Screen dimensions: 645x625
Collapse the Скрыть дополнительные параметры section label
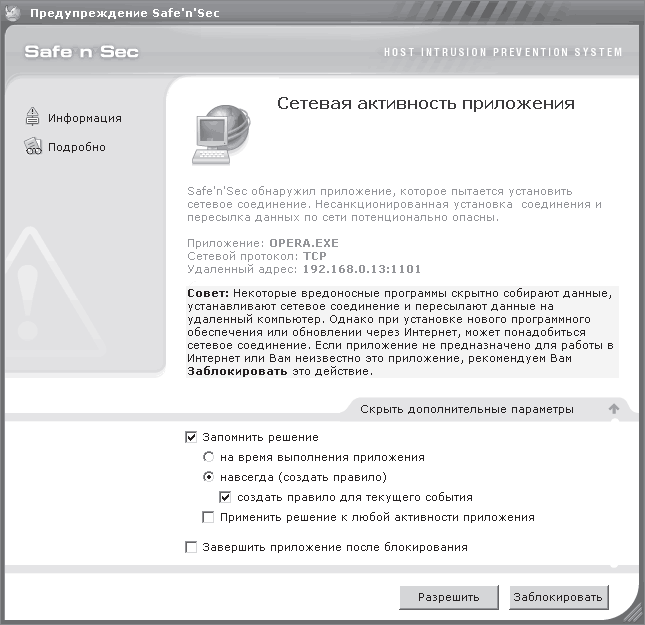[466, 409]
